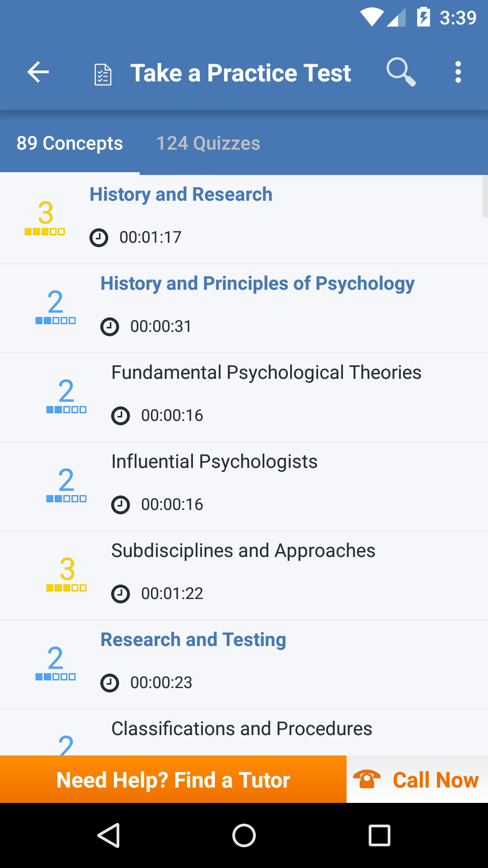Select the 89 Concepts tab
Screen dimensions: 488x868
70,143
